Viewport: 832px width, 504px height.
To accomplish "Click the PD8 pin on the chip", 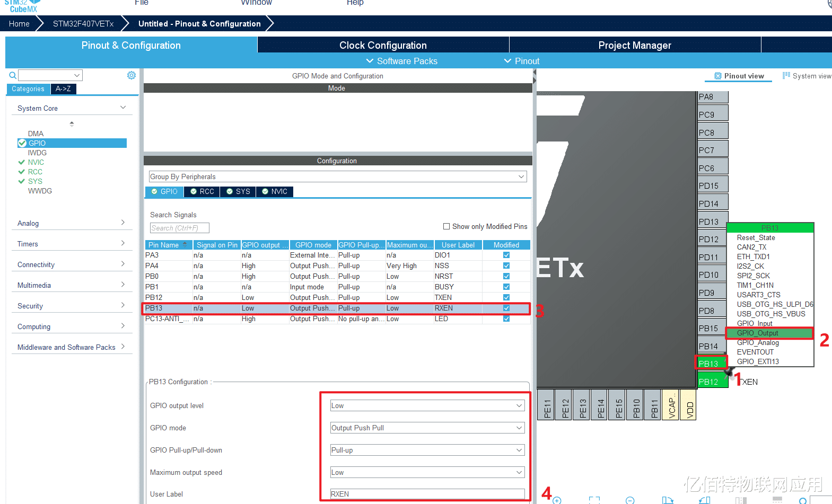I will click(x=713, y=310).
